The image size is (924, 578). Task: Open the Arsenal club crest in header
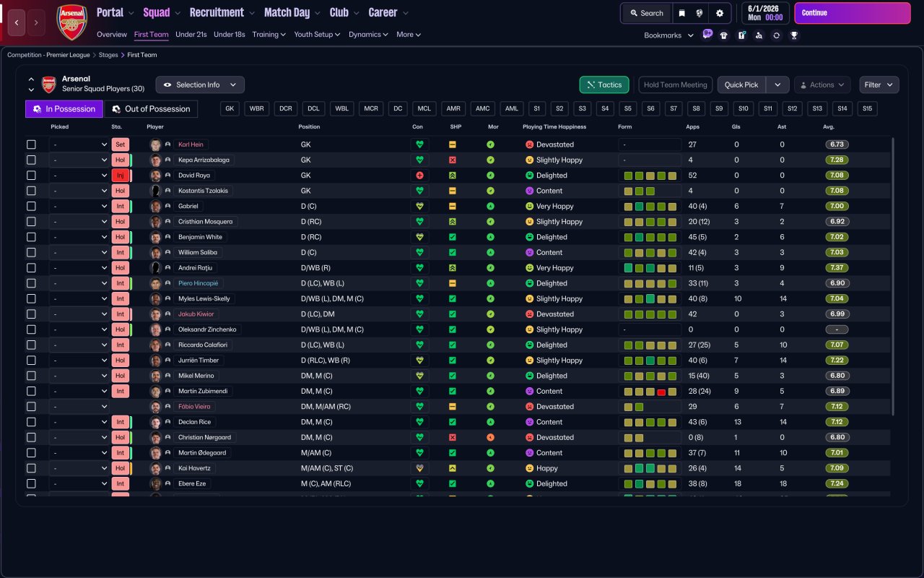coord(71,22)
